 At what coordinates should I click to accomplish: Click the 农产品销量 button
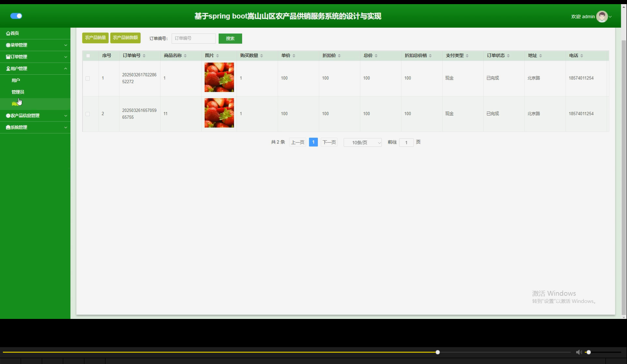coord(96,38)
